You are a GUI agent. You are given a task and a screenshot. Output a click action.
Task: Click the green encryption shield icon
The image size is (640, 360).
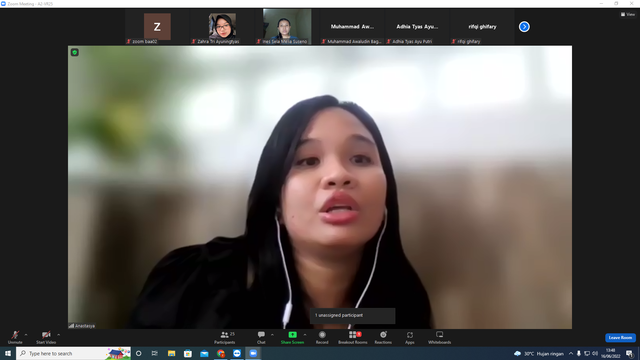coord(75,52)
